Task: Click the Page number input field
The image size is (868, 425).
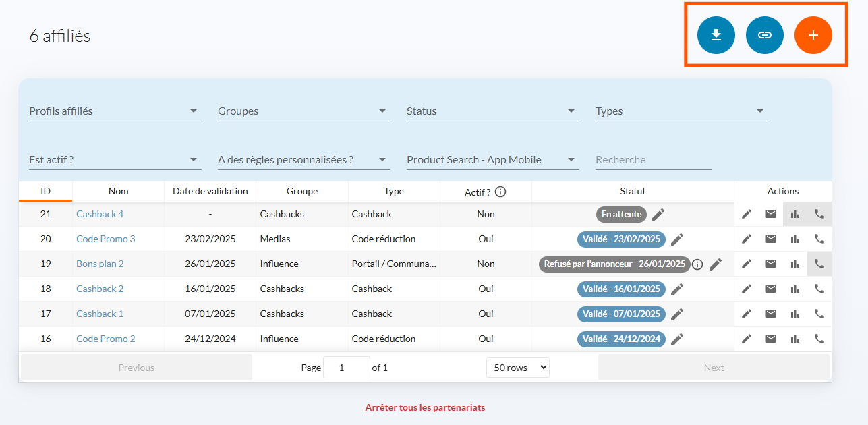Action: point(347,368)
